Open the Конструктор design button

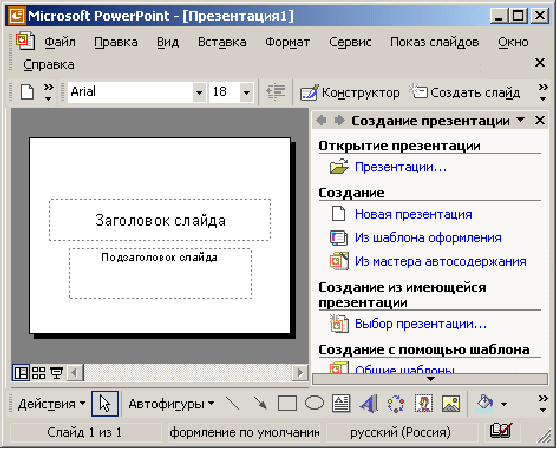click(x=350, y=93)
